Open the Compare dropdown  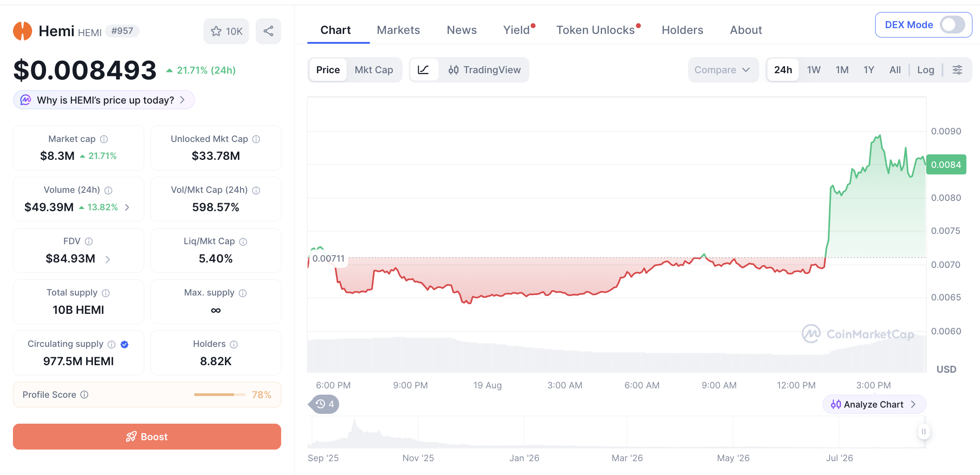723,70
